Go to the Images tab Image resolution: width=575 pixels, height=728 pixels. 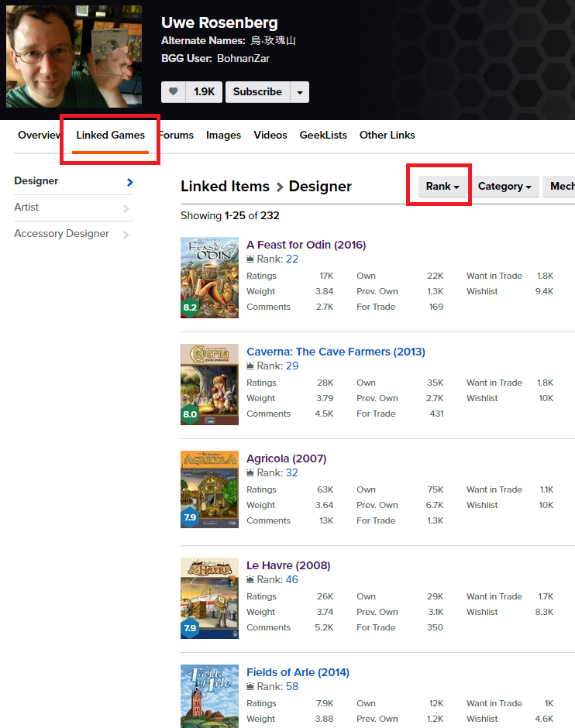(223, 135)
